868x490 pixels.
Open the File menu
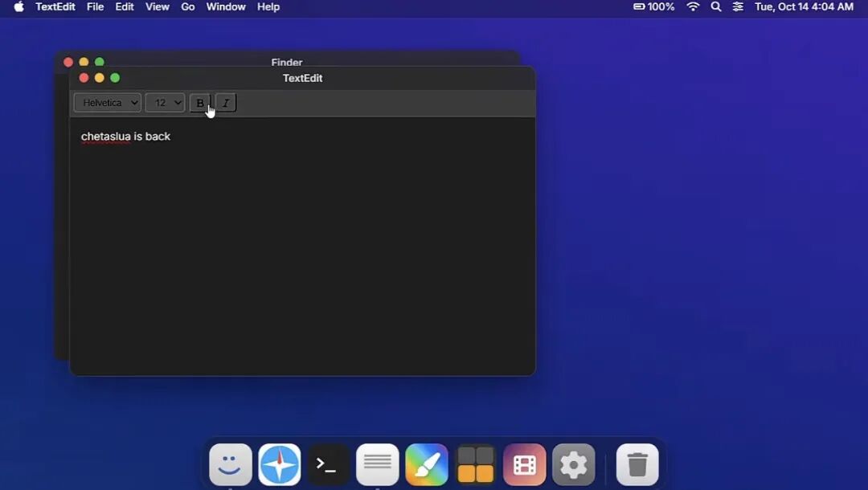[x=95, y=7]
